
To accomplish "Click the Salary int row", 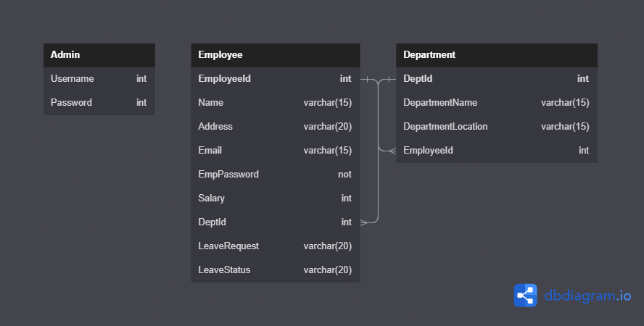I will tap(276, 198).
